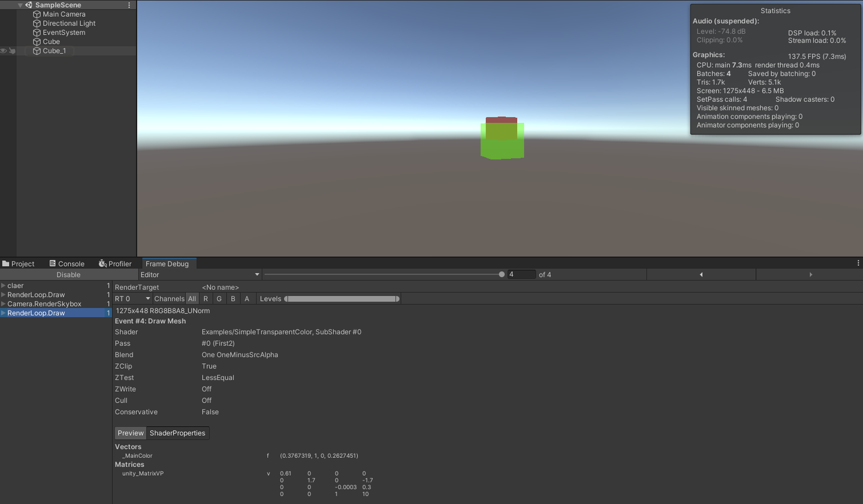The height and width of the screenshot is (504, 863).
Task: Select the Main Camera cube icon
Action: (x=37, y=14)
